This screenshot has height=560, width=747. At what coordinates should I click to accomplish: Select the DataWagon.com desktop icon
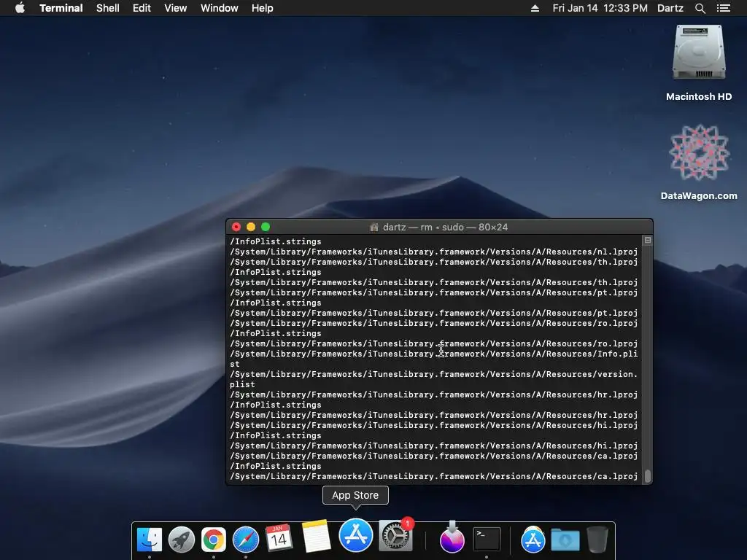pos(699,152)
